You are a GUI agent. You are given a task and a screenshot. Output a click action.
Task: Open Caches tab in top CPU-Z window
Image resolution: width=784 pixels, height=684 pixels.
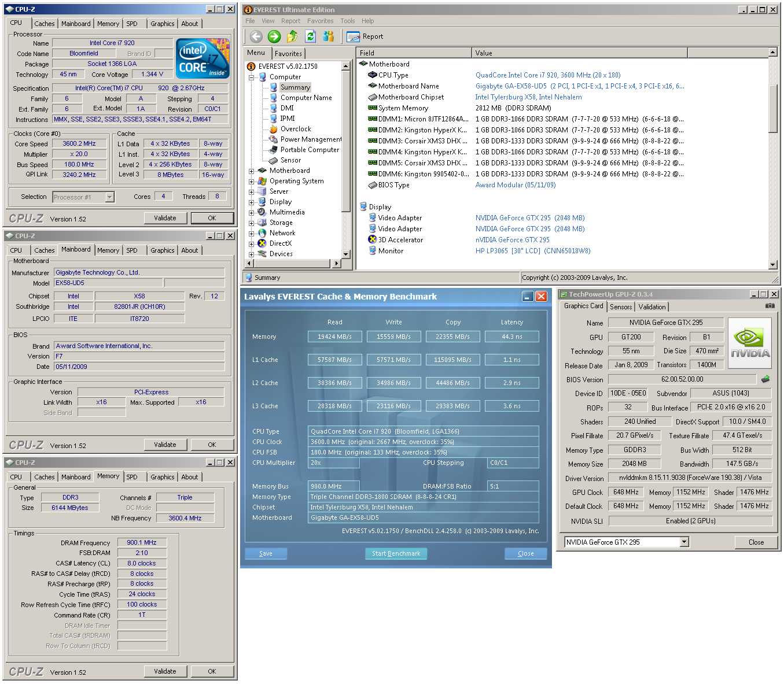click(x=45, y=24)
